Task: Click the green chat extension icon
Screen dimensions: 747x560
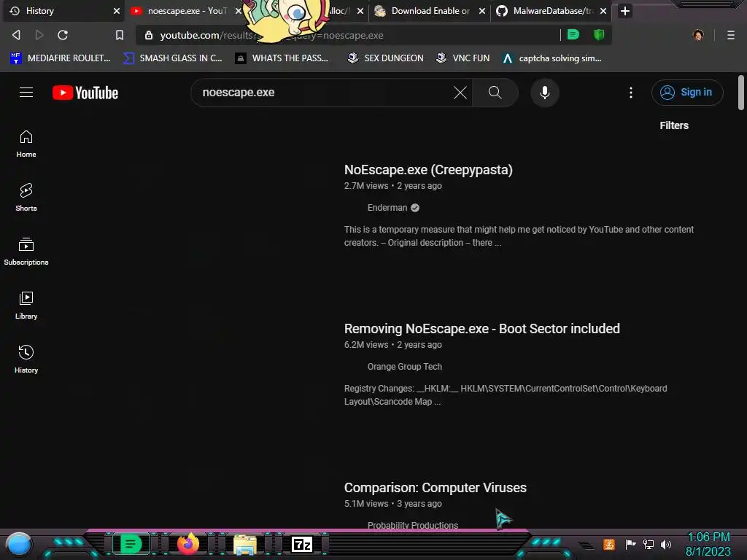Action: coord(573,35)
